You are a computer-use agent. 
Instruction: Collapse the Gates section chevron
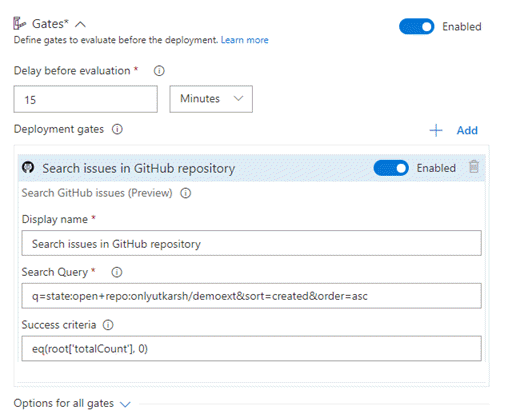[80, 24]
